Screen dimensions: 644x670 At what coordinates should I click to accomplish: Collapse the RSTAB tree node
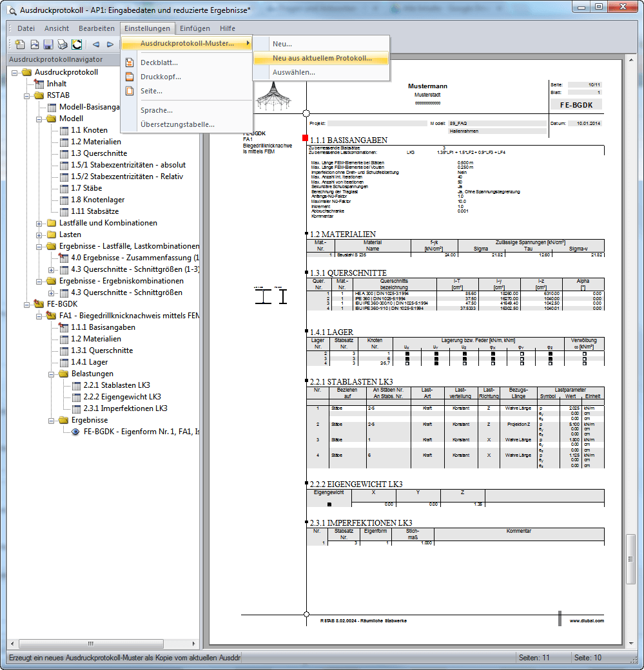click(26, 96)
